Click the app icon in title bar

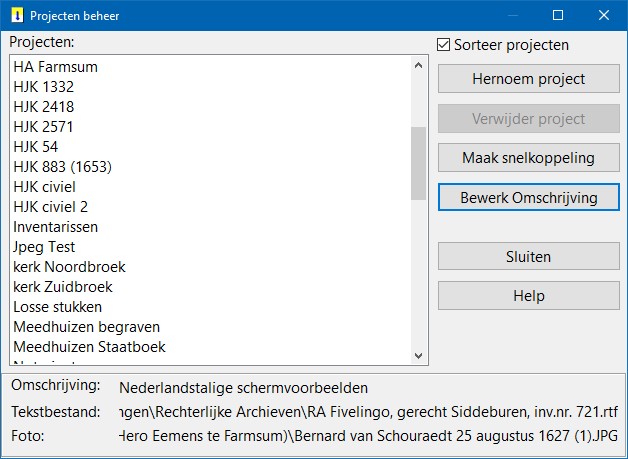pos(15,16)
